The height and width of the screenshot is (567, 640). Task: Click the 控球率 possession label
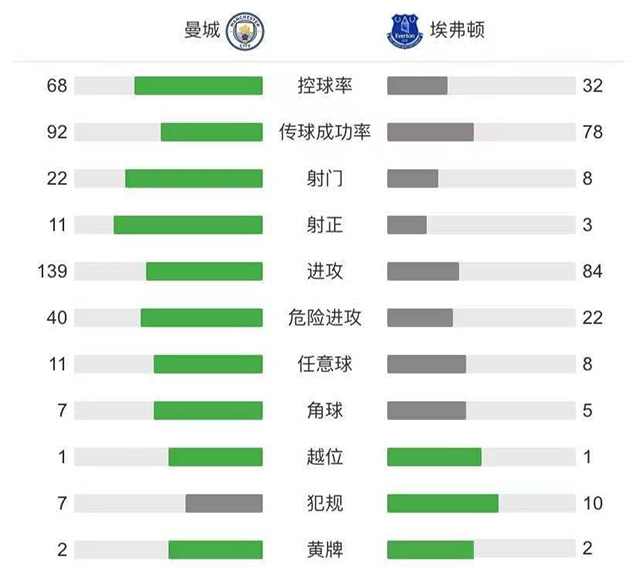click(x=325, y=85)
